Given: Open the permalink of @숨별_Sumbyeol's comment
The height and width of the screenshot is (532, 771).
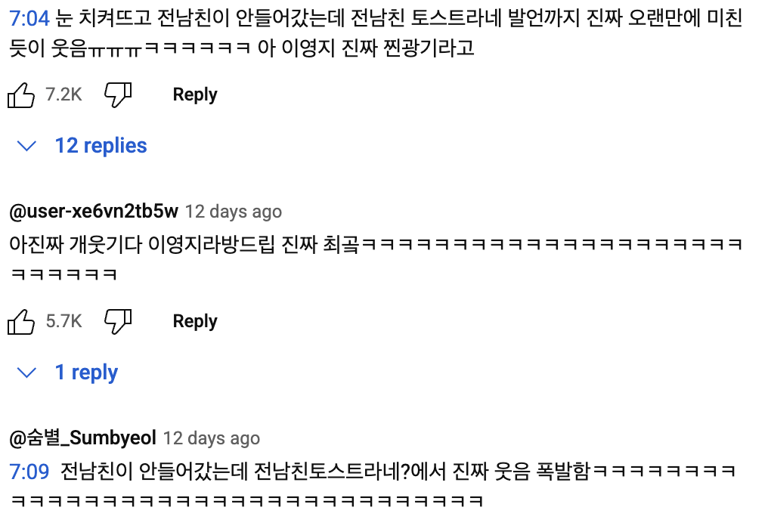Looking at the screenshot, I should coord(212,438).
